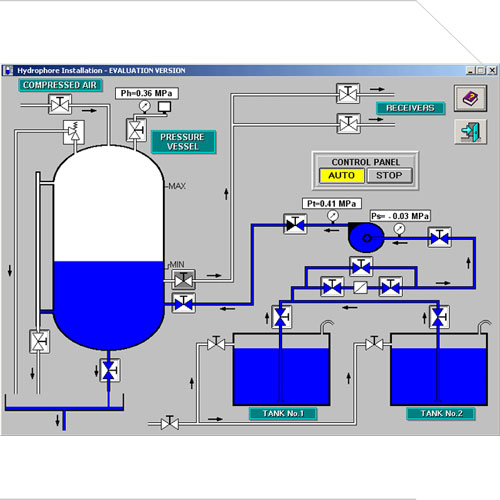Toggle the blue vessel inlet valve
Image resolution: width=500 pixels, height=500 pixels.
[183, 303]
